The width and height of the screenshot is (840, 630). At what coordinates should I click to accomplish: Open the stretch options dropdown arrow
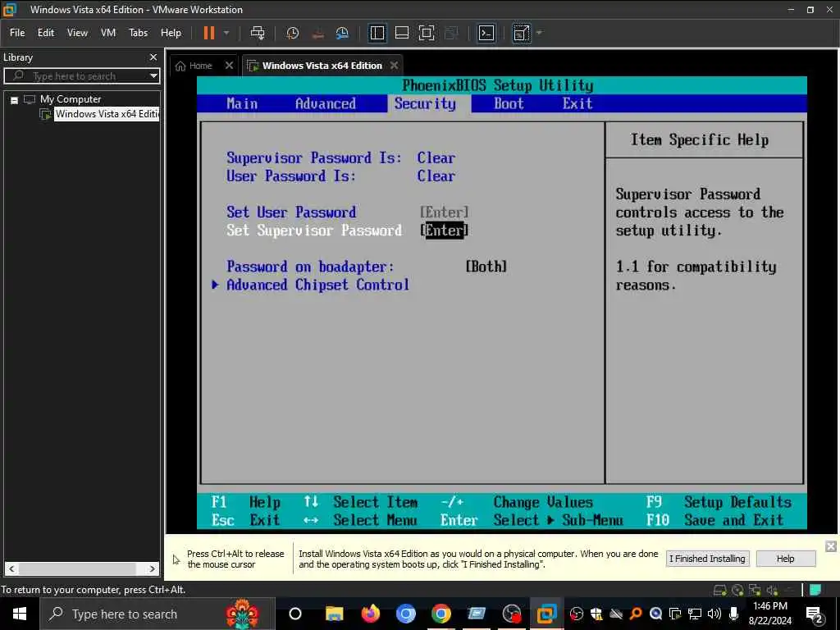pos(539,33)
